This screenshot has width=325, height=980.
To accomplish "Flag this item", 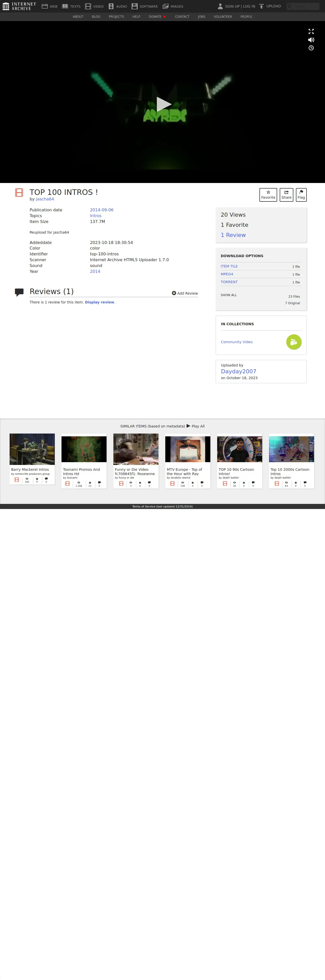I will (301, 195).
